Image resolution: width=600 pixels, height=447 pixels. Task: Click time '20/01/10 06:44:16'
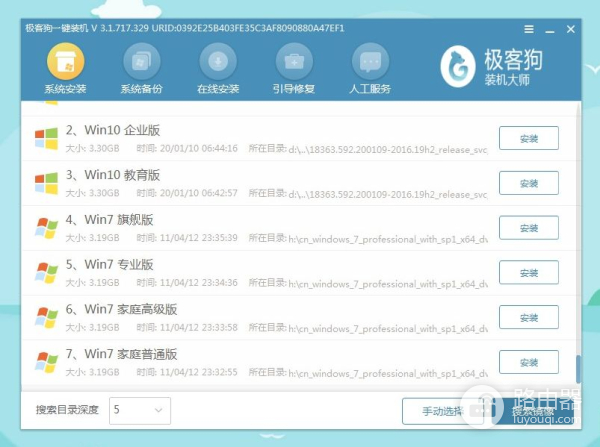click(199, 148)
